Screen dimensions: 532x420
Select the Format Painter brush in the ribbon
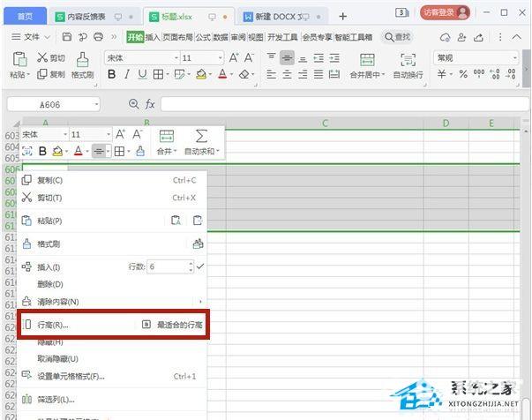82,60
